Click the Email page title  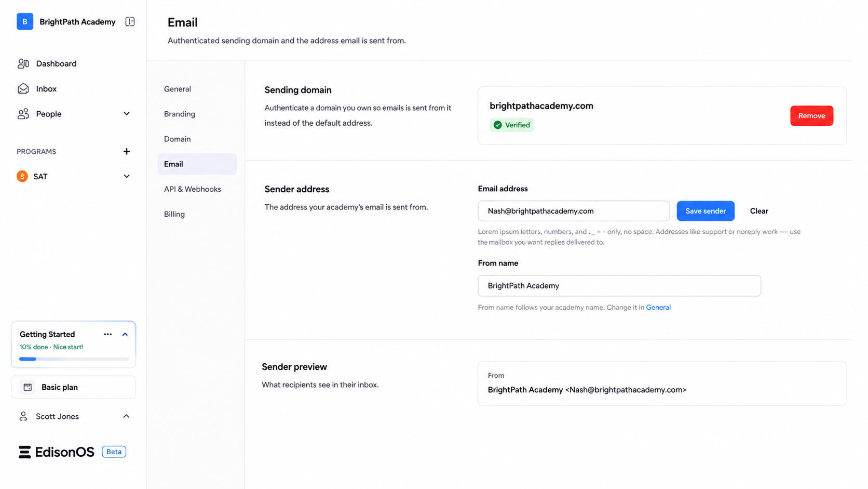pos(183,22)
